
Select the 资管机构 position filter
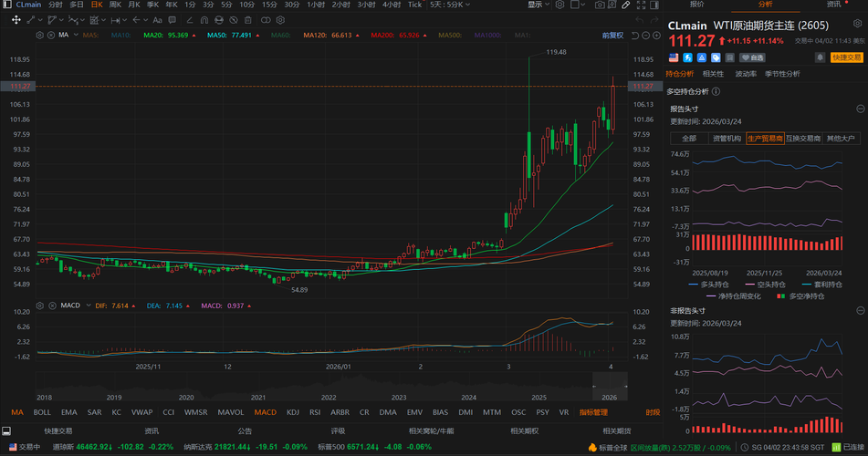[727, 139]
